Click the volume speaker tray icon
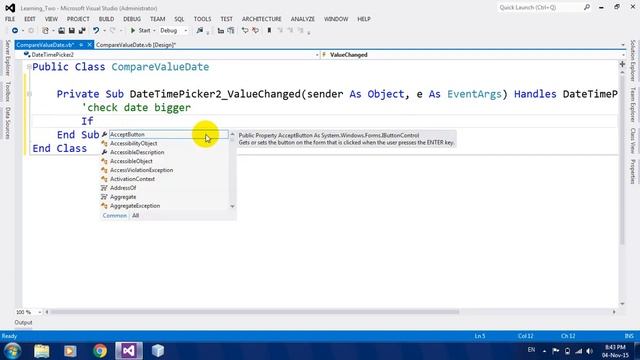The width and height of the screenshot is (640, 360). pyautogui.click(x=589, y=351)
